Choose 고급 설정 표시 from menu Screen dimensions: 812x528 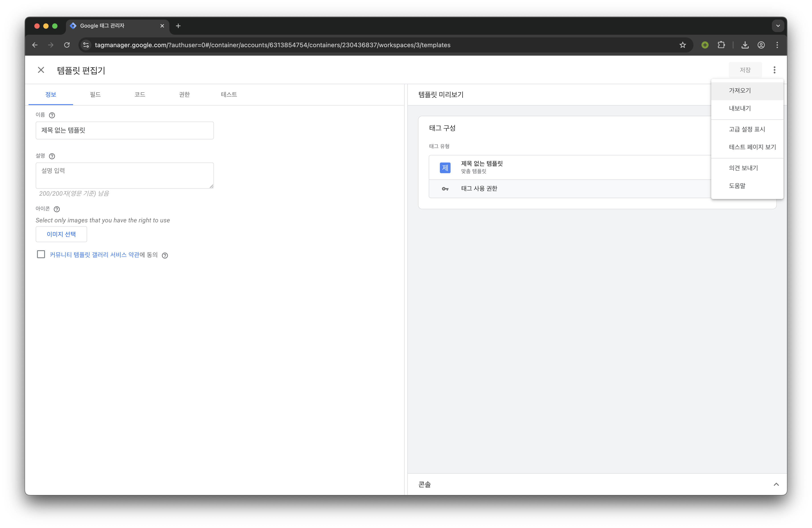(x=746, y=129)
